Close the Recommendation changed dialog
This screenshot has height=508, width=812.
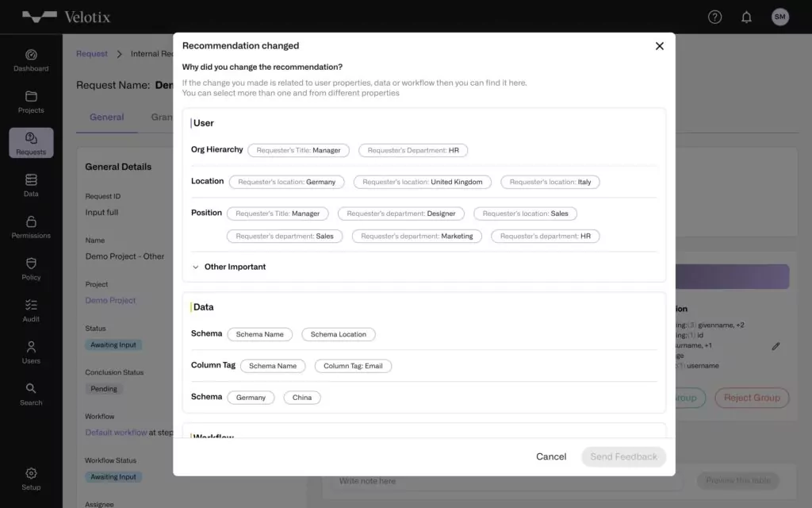659,46
